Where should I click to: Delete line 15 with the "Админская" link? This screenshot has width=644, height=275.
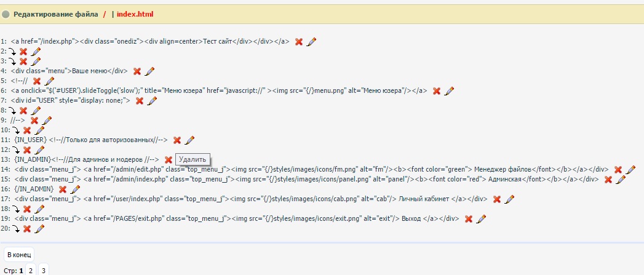click(x=608, y=179)
